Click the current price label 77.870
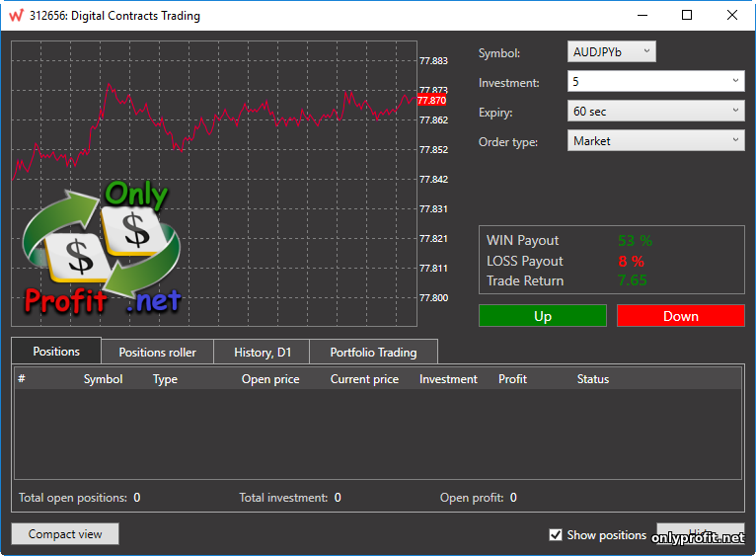This screenshot has height=556, width=756. pyautogui.click(x=431, y=101)
